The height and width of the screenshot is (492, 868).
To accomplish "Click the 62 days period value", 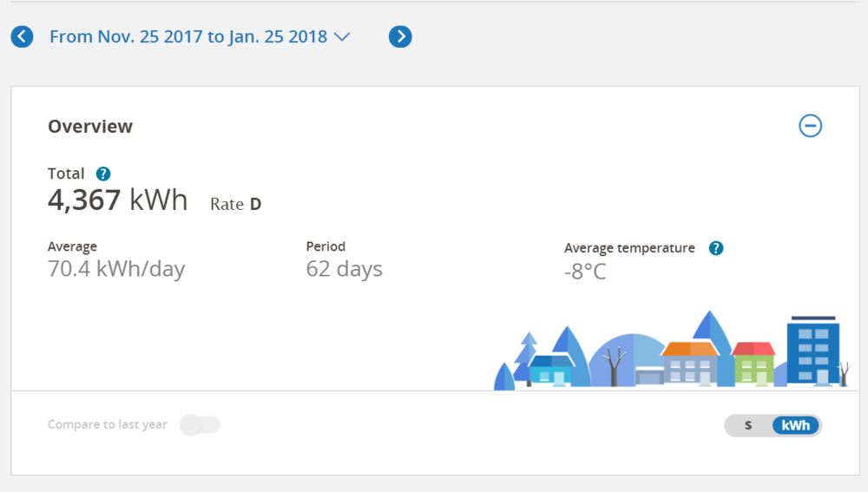I will tap(344, 269).
